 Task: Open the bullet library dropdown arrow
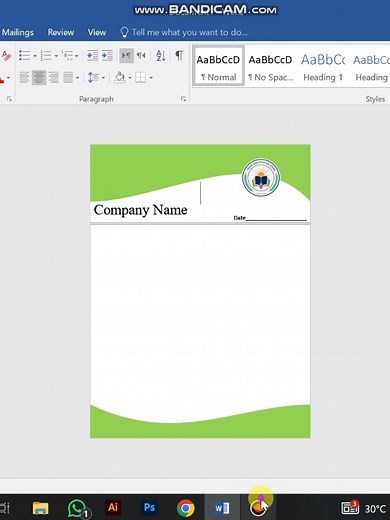35,56
